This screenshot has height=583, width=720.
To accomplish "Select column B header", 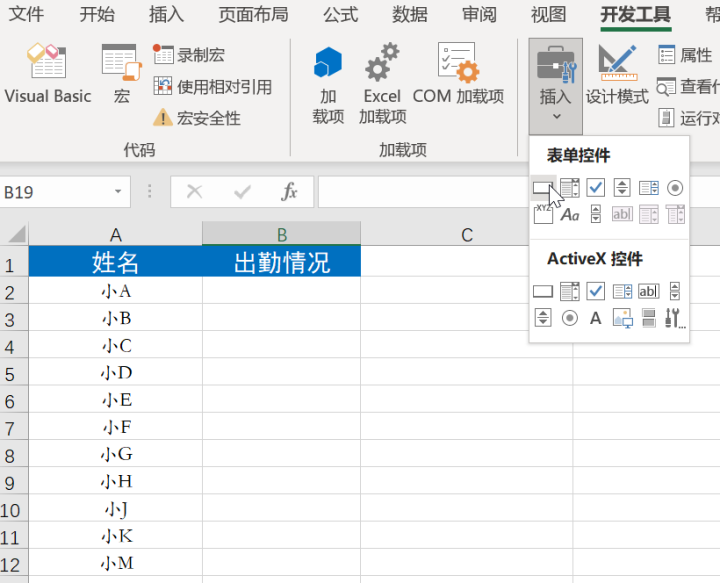I will tap(281, 234).
